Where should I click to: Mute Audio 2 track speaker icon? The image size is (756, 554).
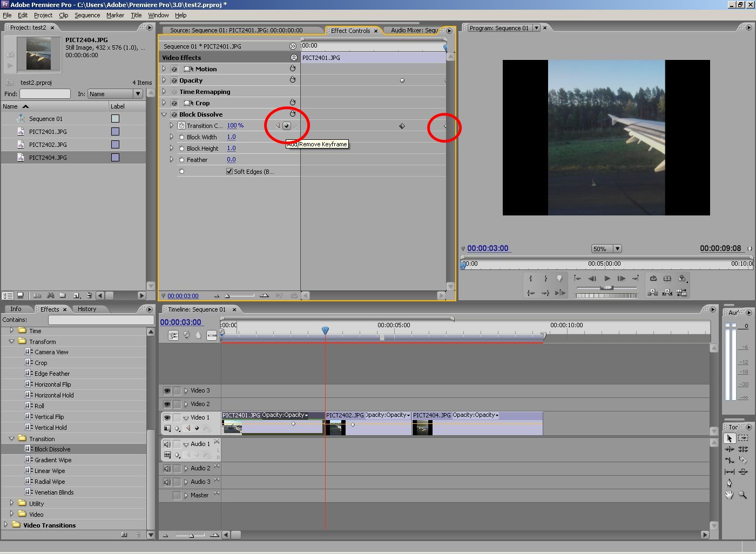tap(167, 468)
